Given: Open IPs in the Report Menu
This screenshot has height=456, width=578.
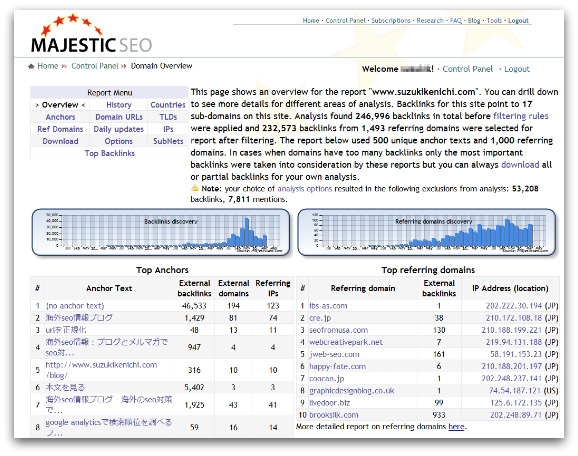Looking at the screenshot, I should coord(168,129).
